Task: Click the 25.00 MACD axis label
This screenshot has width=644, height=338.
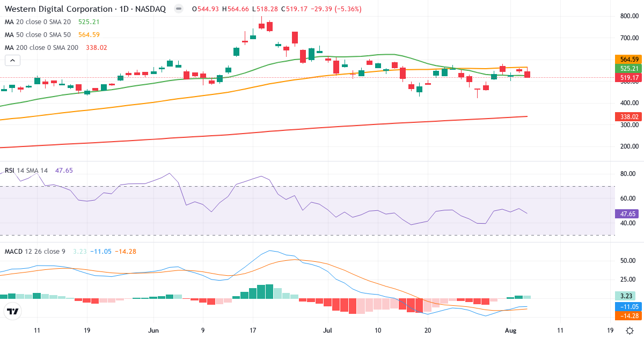Action: (x=627, y=280)
